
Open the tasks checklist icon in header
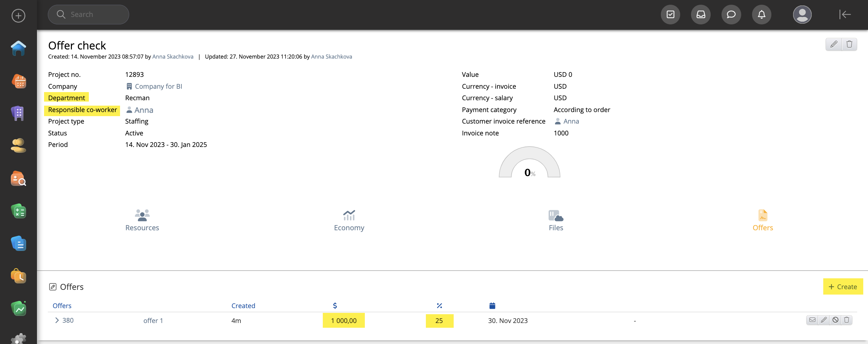click(670, 15)
